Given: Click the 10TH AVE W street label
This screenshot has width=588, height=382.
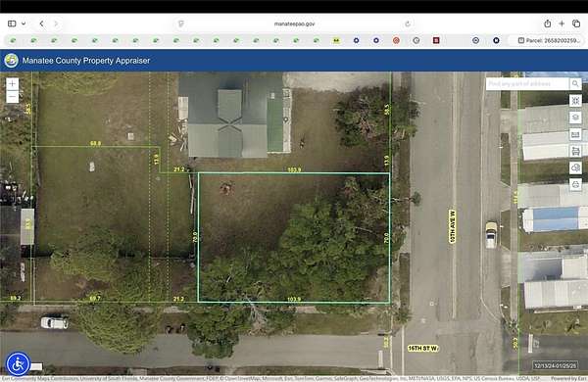Looking at the screenshot, I should pos(452,226).
